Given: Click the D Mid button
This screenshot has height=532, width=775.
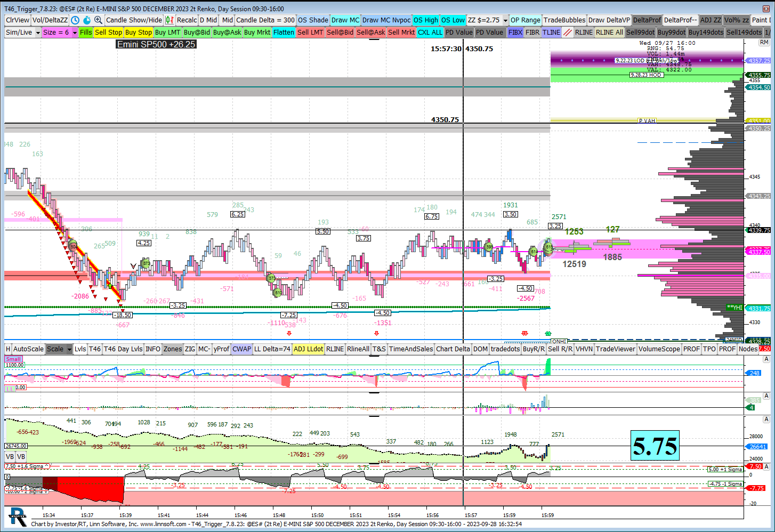Looking at the screenshot, I should (208, 20).
